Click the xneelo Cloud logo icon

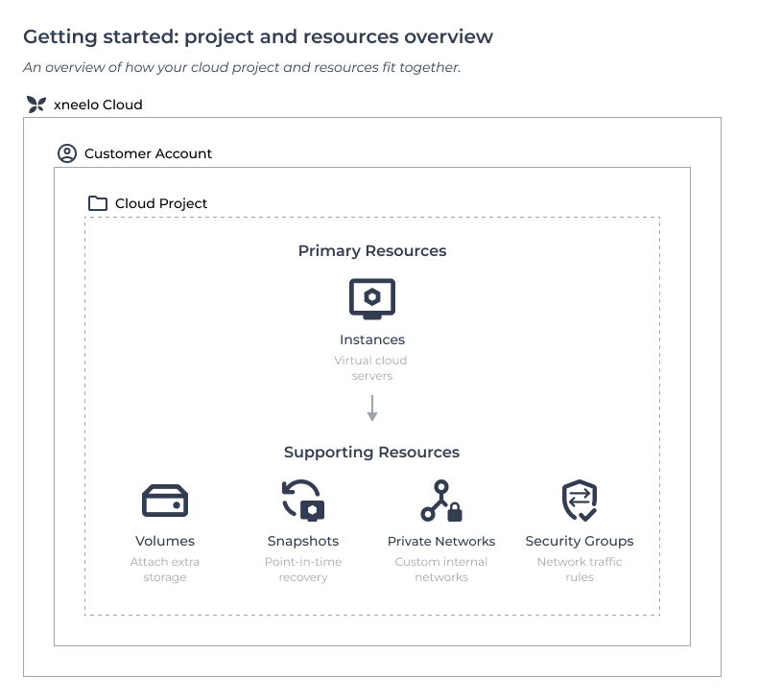click(x=36, y=105)
